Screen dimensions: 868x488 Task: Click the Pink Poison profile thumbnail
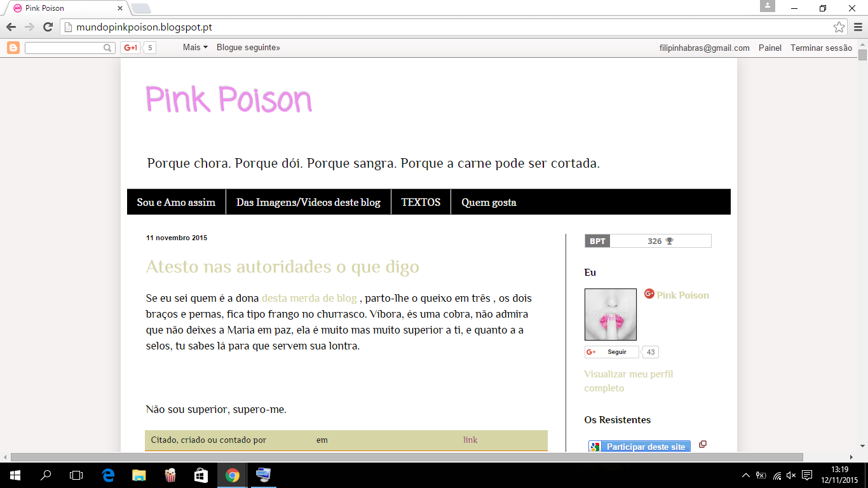click(x=610, y=315)
